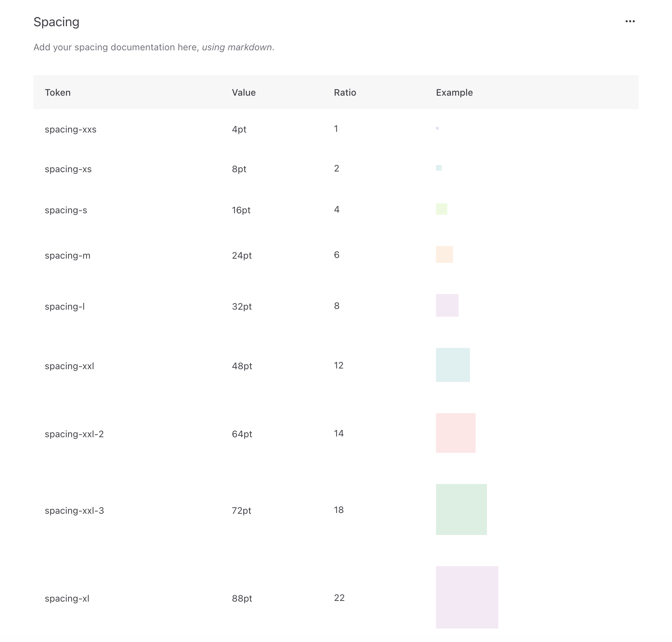Image resolution: width=672 pixels, height=642 pixels.
Task: Click the lavender spacing-xl example swatch
Action: tap(467, 598)
